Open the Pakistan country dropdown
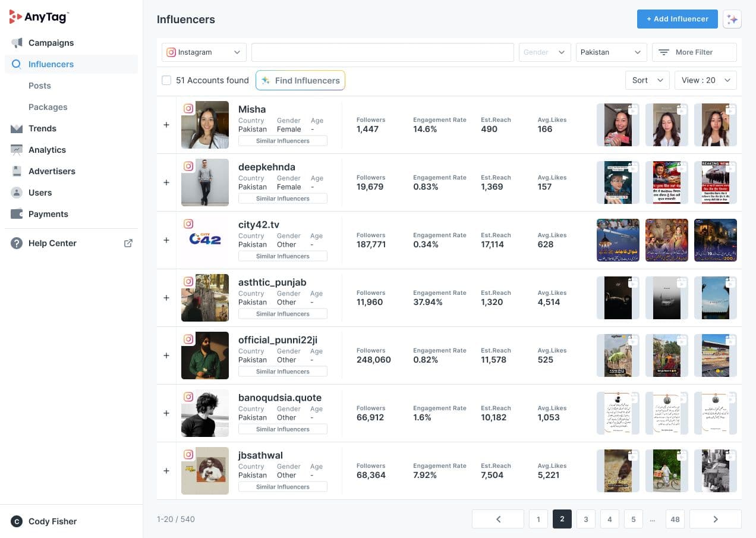Image resolution: width=756 pixels, height=538 pixels. (610, 52)
